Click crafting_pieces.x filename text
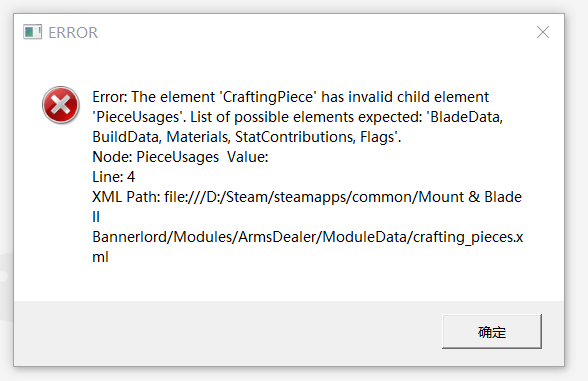This screenshot has width=588, height=381. click(x=468, y=237)
